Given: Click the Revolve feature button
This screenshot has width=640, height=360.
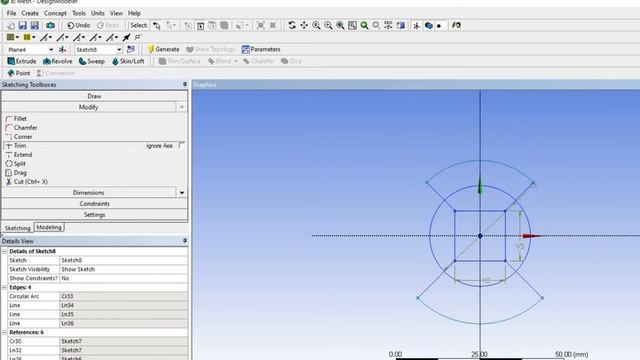Looking at the screenshot, I should coord(57,61).
